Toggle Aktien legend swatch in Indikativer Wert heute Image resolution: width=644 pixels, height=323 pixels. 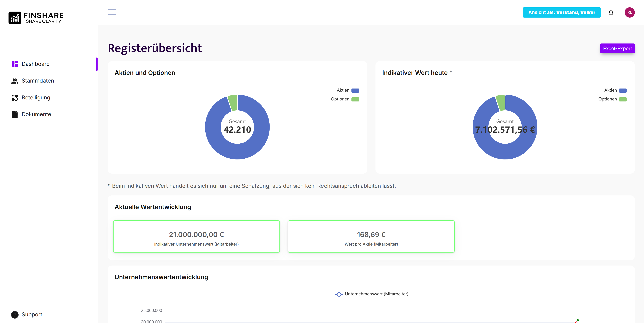(x=623, y=90)
